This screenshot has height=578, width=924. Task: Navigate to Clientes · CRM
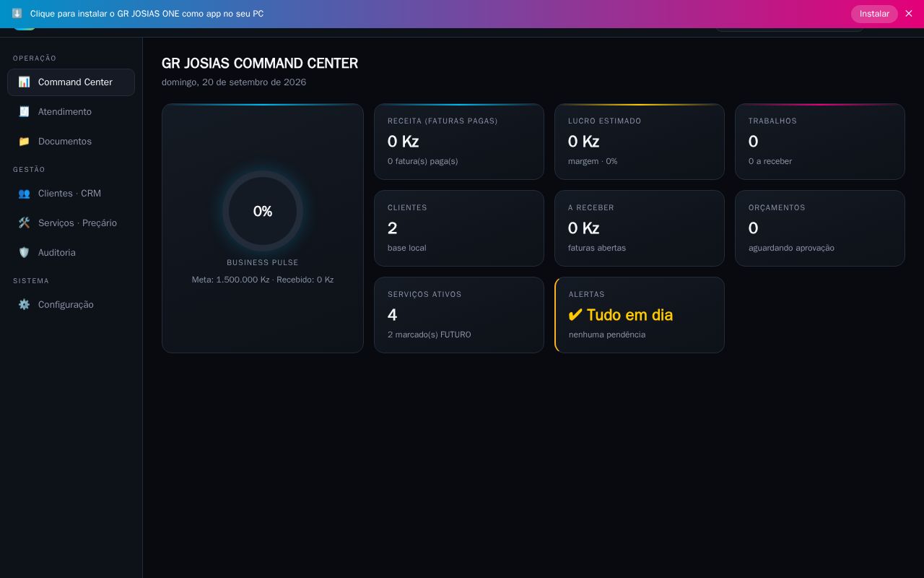[71, 194]
